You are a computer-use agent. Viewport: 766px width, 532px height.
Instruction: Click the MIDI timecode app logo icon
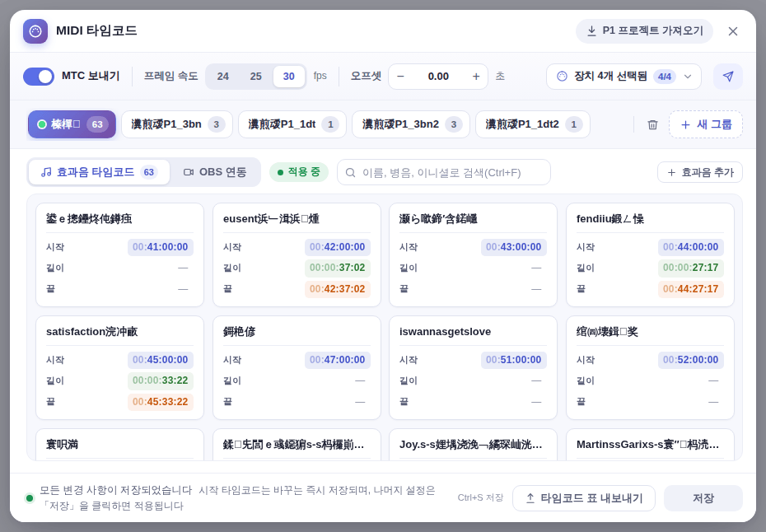(x=35, y=31)
